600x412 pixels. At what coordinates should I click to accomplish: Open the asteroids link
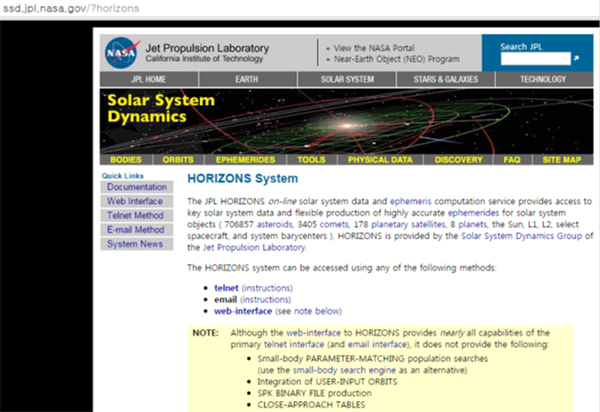[x=274, y=224]
